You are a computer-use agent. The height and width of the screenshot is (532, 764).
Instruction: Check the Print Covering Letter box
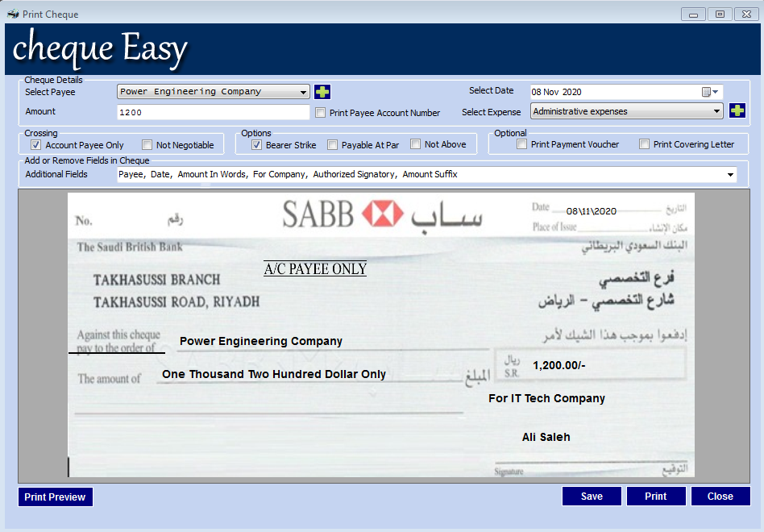point(642,143)
